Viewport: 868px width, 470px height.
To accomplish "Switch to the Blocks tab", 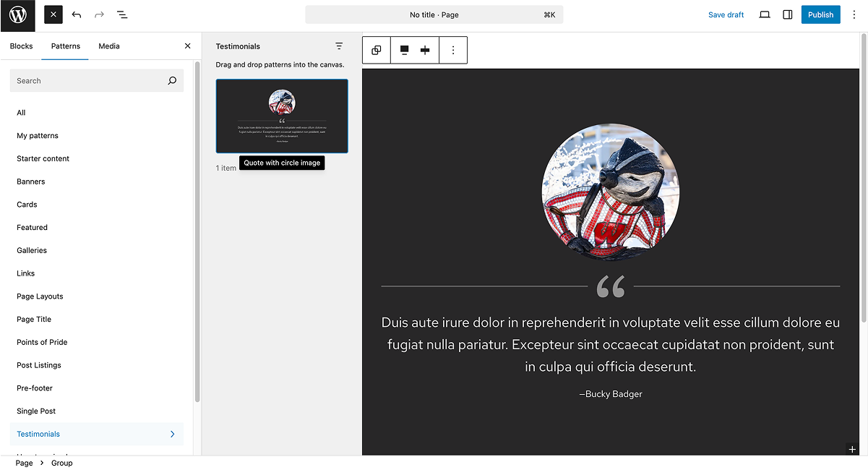I will tap(21, 46).
